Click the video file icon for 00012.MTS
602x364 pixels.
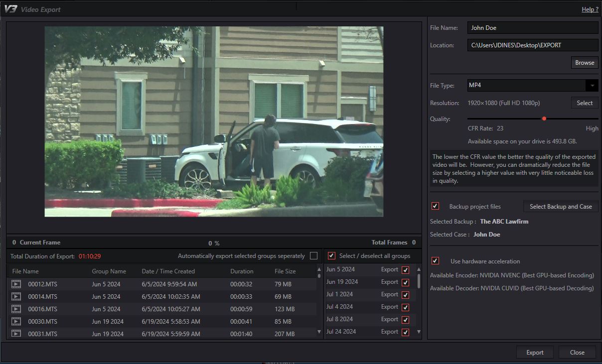pos(16,284)
